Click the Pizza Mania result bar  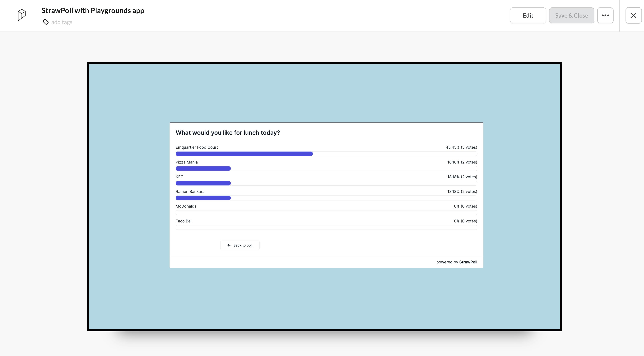click(203, 168)
